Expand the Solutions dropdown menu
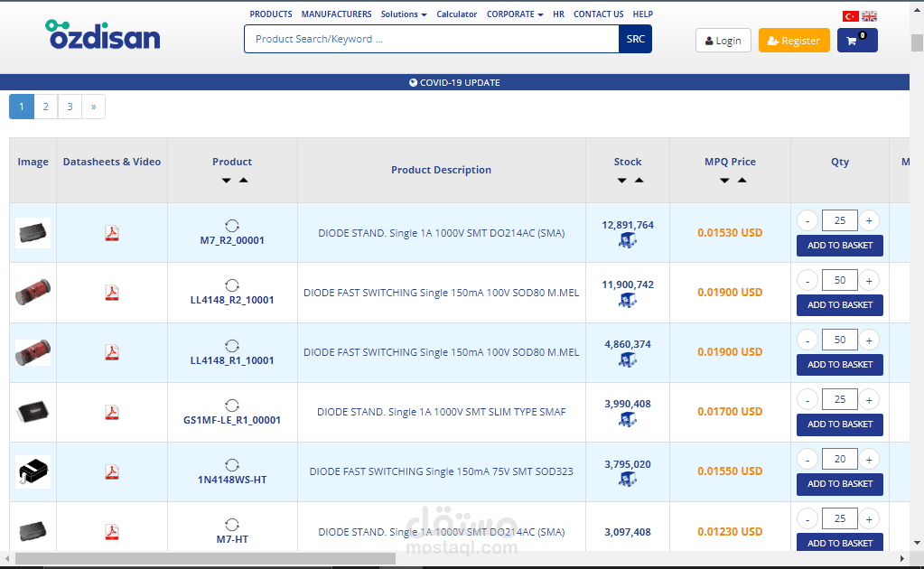Screen dimensions: 924x569 click(x=404, y=14)
